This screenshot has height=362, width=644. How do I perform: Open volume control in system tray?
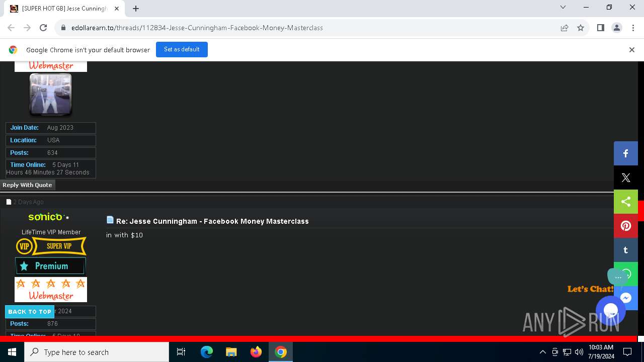pos(579,352)
